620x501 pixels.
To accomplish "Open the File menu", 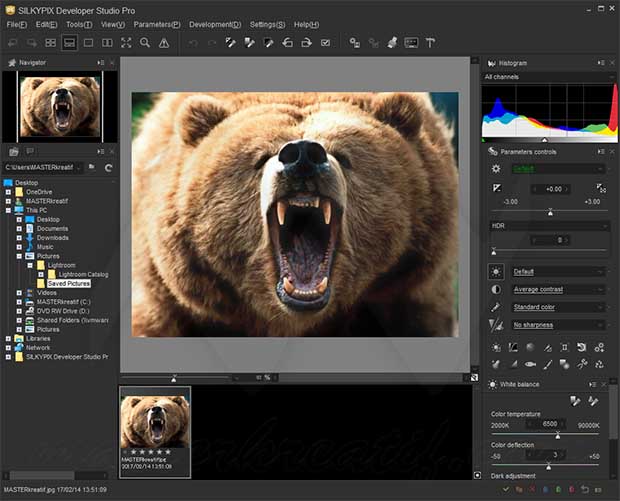I will [x=17, y=25].
